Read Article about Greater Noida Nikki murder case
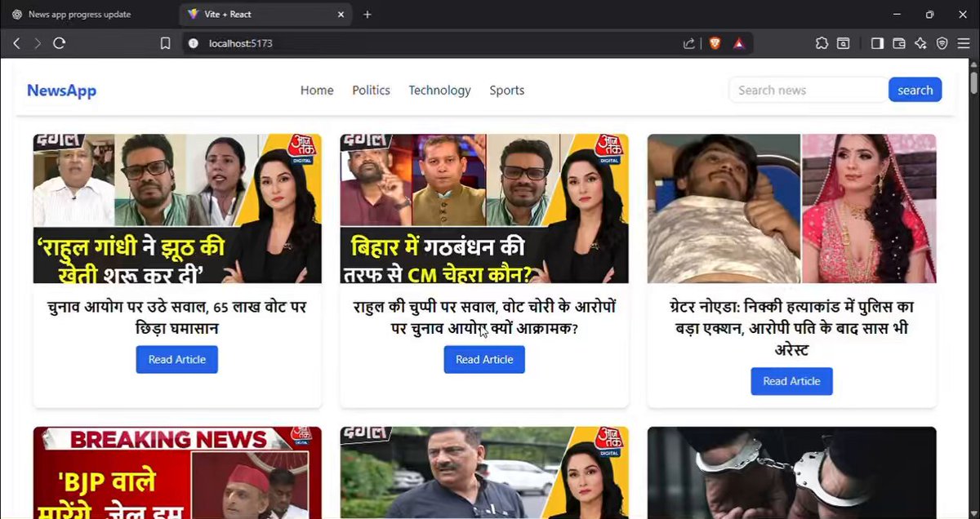The image size is (980, 519). [791, 381]
